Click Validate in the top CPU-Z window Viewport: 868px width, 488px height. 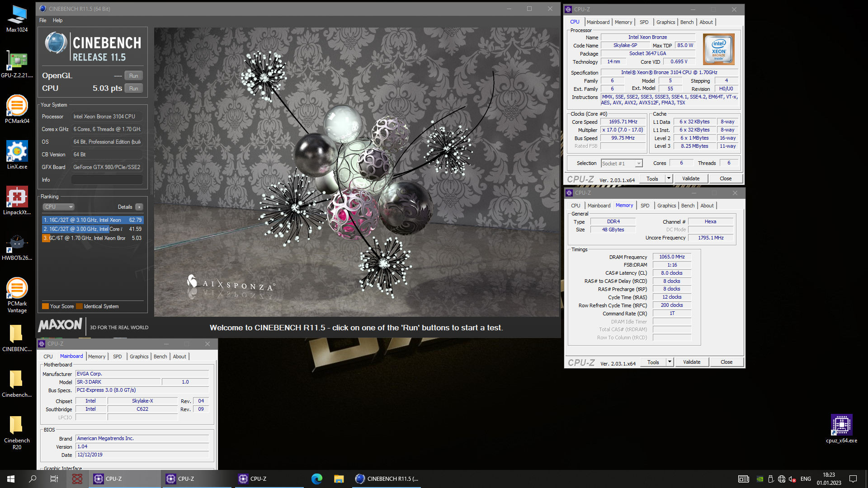691,178
